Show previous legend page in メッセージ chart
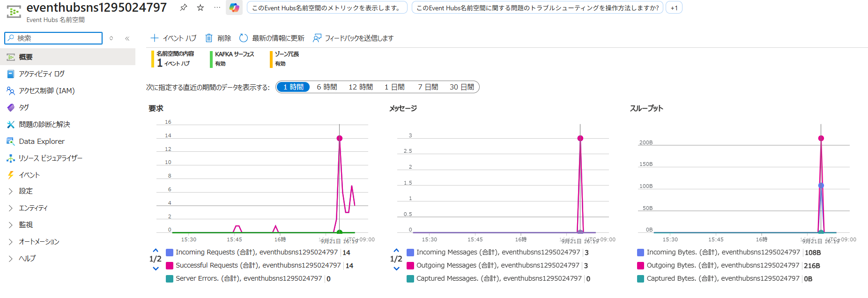The width and height of the screenshot is (868, 298). (396, 251)
